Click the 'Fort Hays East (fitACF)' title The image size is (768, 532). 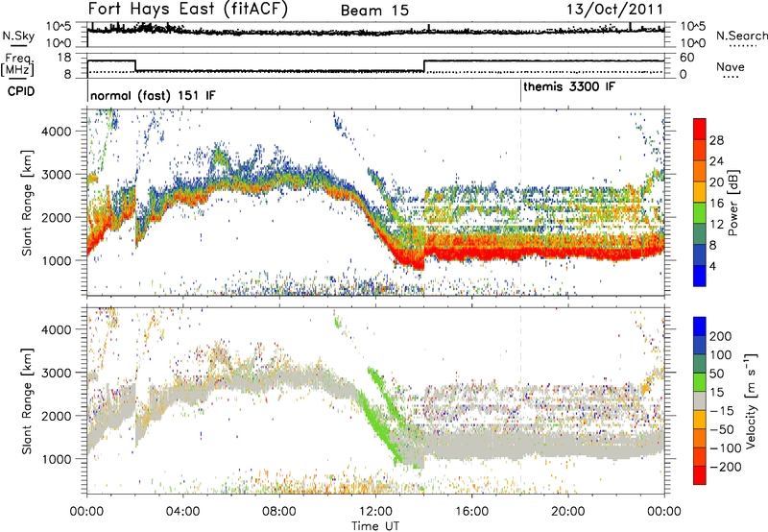pos(188,9)
